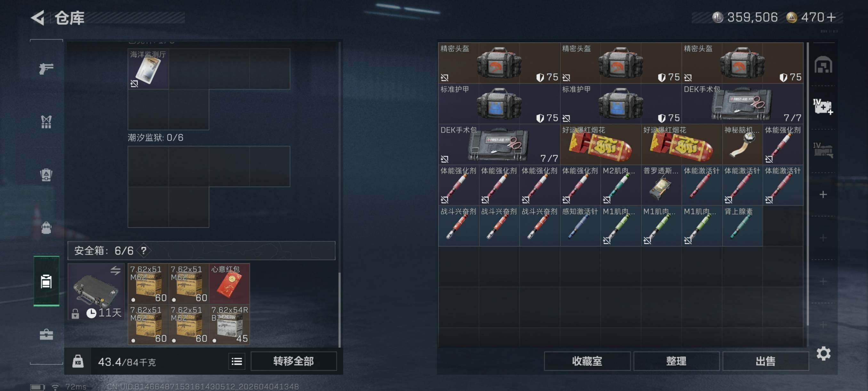Screen dimensions: 868x391
Task: Toggle the list view icon near 转移全部
Action: coord(237,361)
